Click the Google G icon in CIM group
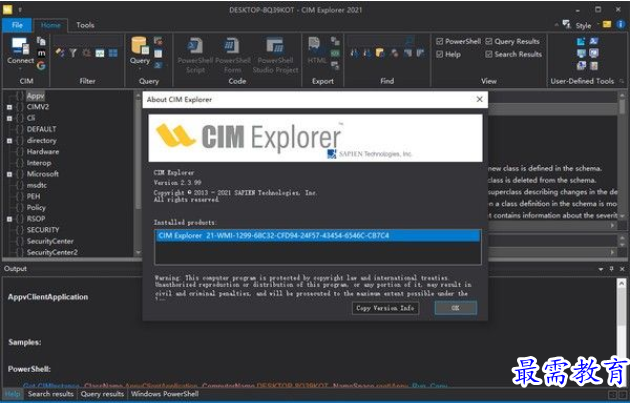This screenshot has width=636, height=403. click(x=41, y=65)
